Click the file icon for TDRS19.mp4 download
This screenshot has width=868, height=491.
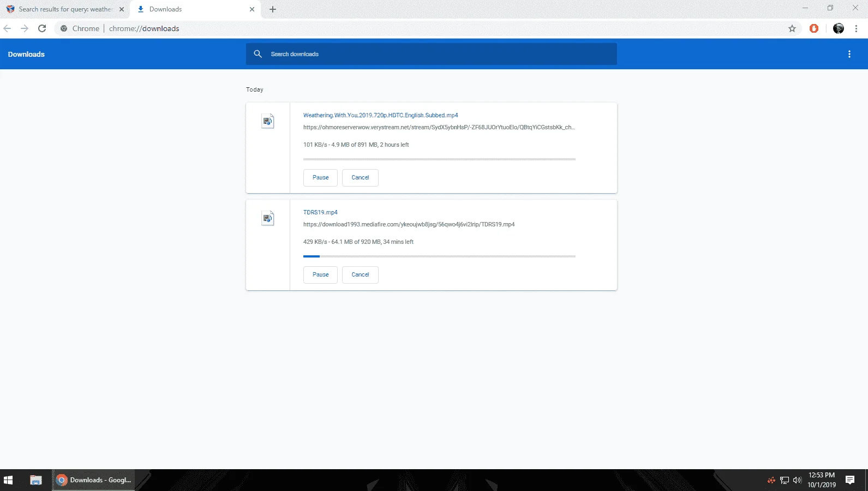(267, 218)
